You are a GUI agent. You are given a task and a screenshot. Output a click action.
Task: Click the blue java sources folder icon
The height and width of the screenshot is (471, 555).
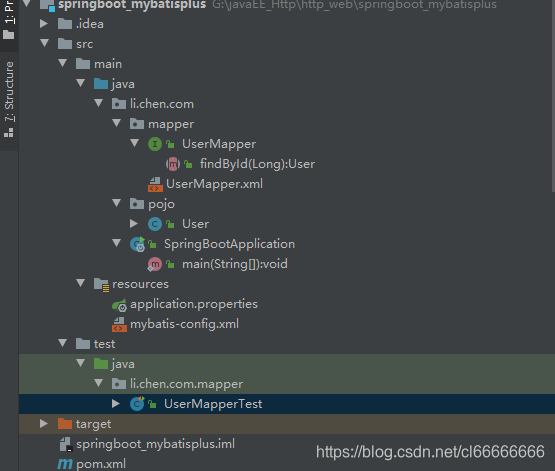[x=101, y=84]
